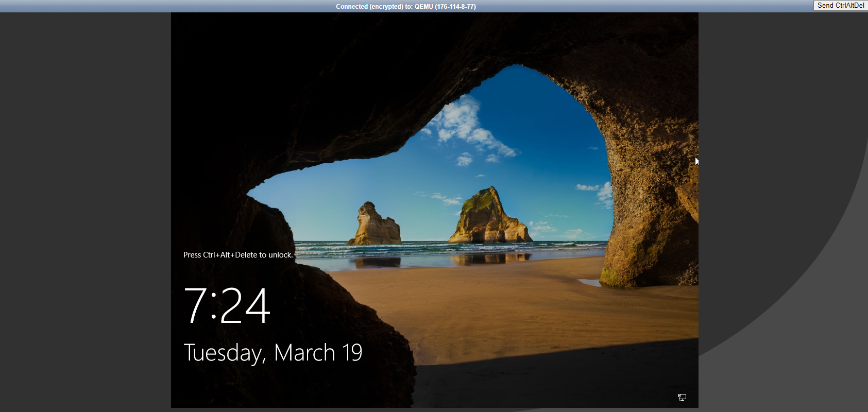This screenshot has height=412, width=868.
Task: Click the Send CtrlAltDel button
Action: (x=841, y=5)
